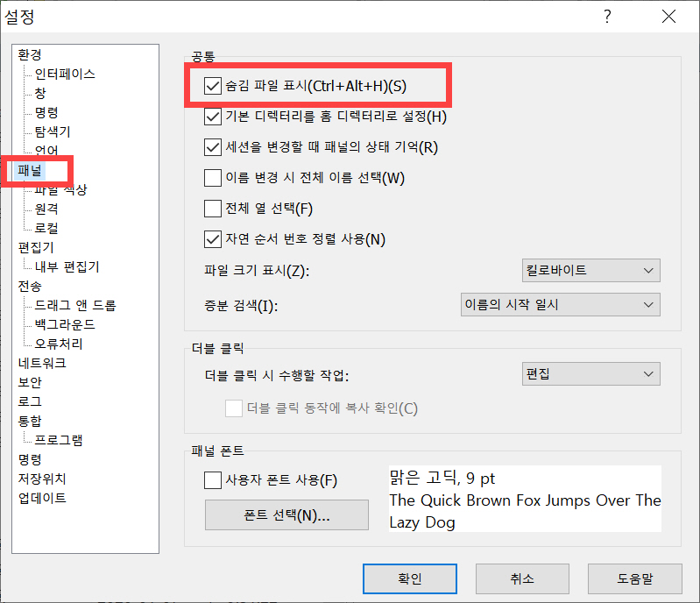This screenshot has width=700, height=603.
Task: Select 탐색기 tree item
Action: point(53,131)
